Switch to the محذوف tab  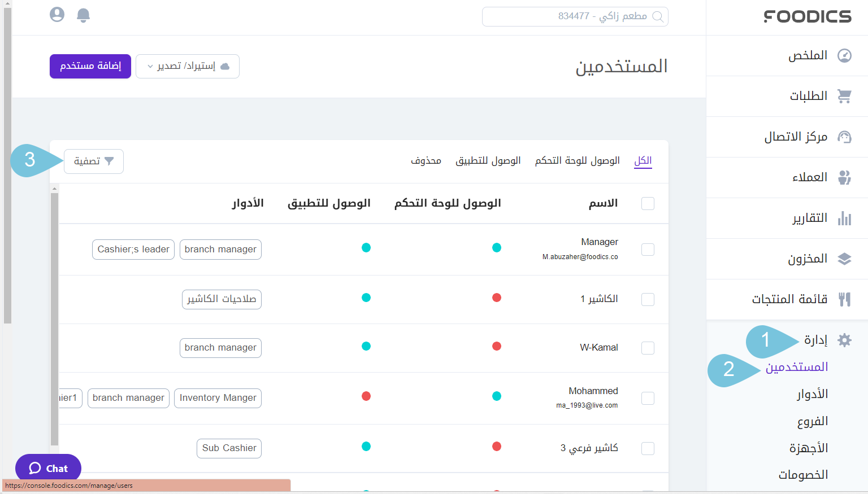coord(426,160)
